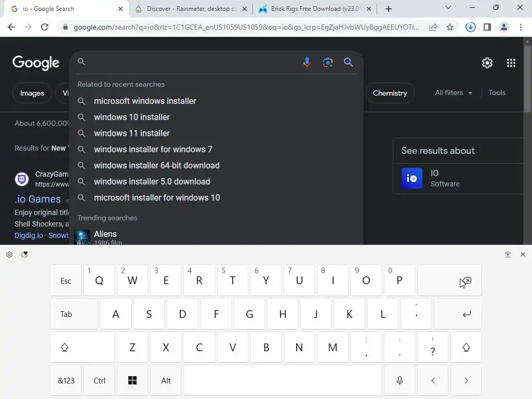This screenshot has width=532, height=399.
Task: Choose suggestion windows installer for windows 7
Action: click(x=216, y=149)
